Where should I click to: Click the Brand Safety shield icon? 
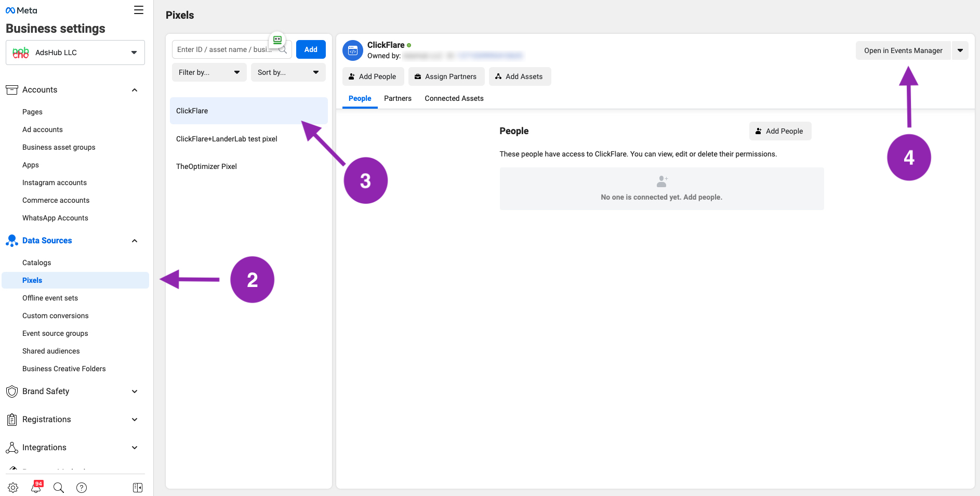[x=12, y=391]
